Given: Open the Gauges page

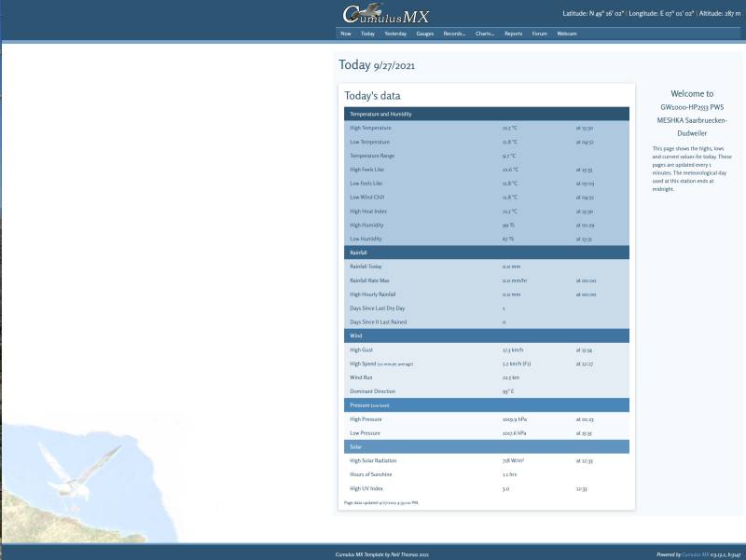Looking at the screenshot, I should (x=423, y=34).
